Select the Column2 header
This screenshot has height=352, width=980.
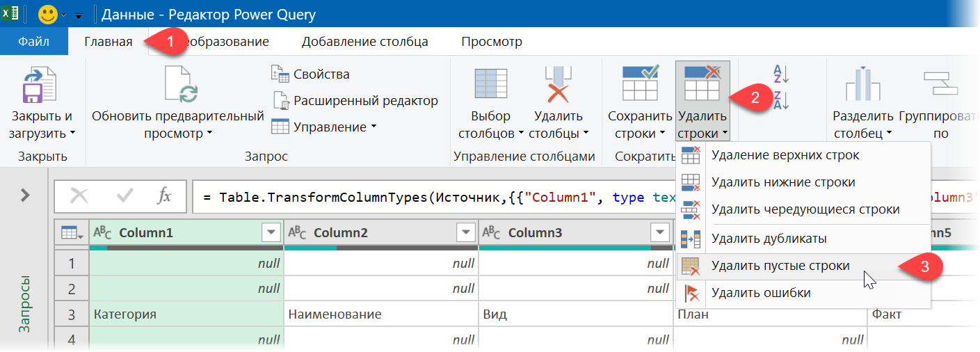pyautogui.click(x=382, y=233)
